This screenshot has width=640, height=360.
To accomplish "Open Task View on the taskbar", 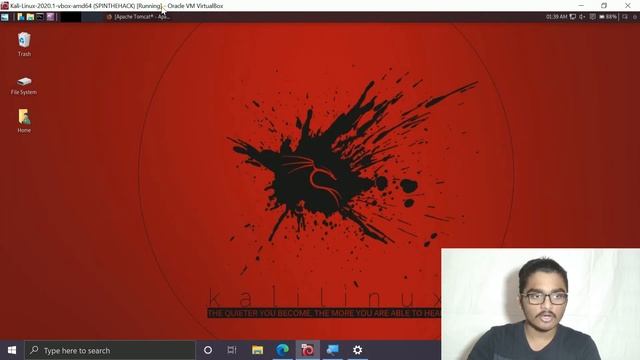I will coord(232,350).
